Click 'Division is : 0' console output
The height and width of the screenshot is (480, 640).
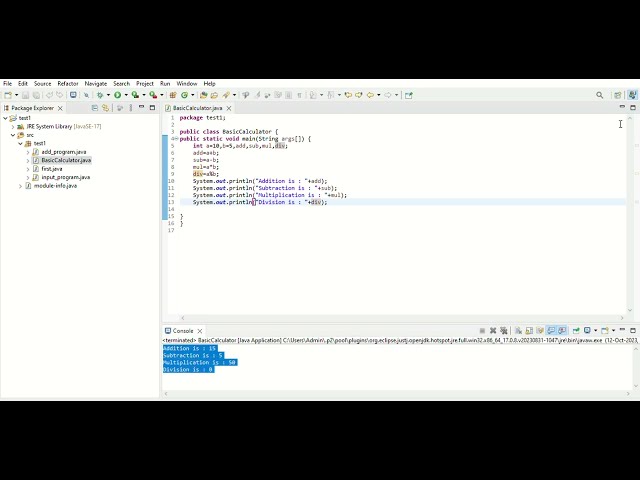click(x=188, y=370)
